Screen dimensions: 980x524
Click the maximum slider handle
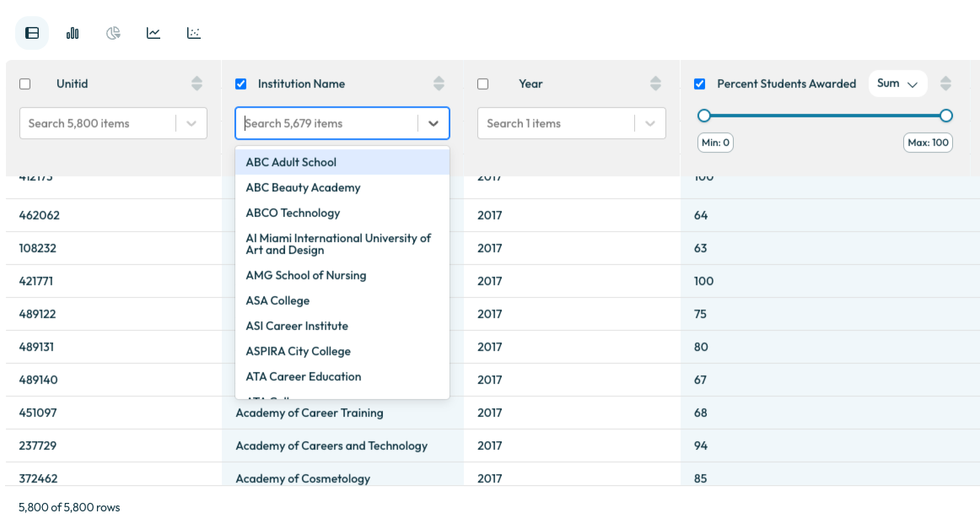pyautogui.click(x=945, y=116)
